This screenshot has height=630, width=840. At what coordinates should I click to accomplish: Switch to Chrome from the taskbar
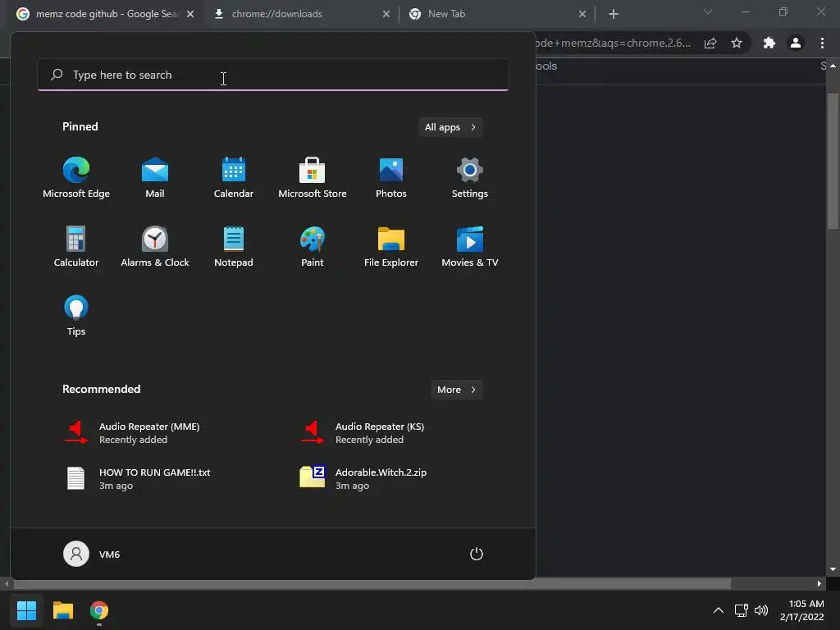click(x=99, y=610)
